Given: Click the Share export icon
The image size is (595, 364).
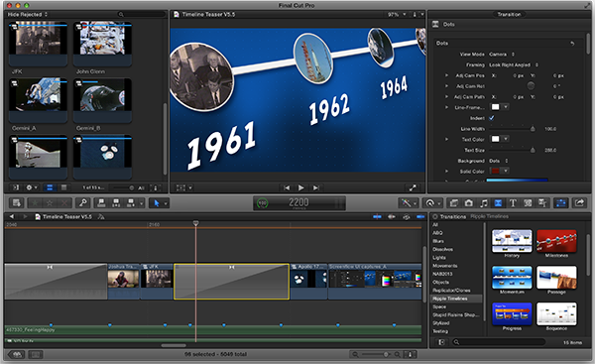Looking at the screenshot, I should [x=579, y=203].
